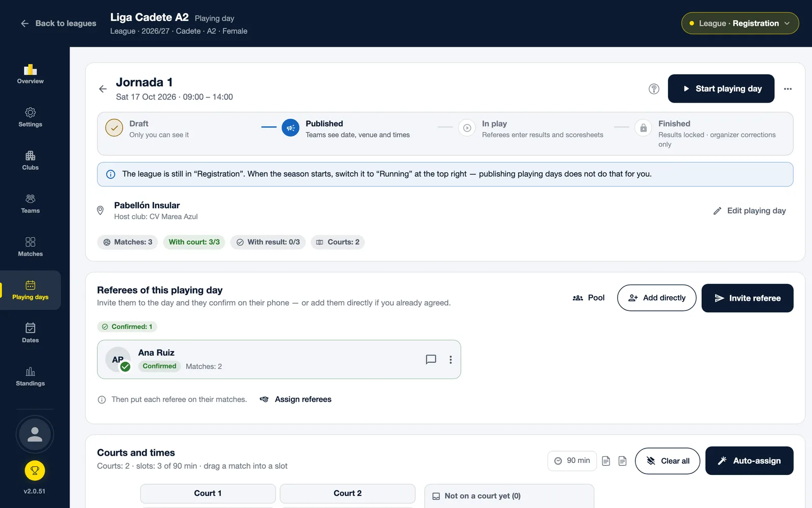Viewport: 812px width, 508px height.
Task: Click back arrow next to Jornada 1
Action: 103,89
